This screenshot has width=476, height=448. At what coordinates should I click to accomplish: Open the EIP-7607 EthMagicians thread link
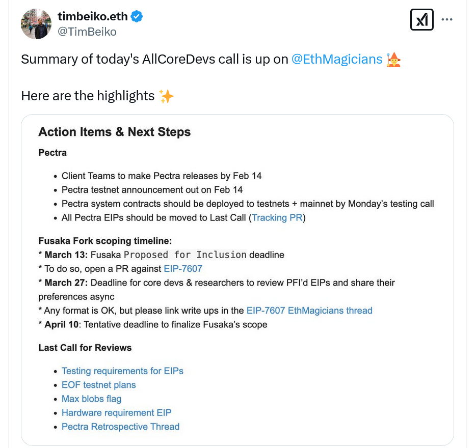[309, 311]
